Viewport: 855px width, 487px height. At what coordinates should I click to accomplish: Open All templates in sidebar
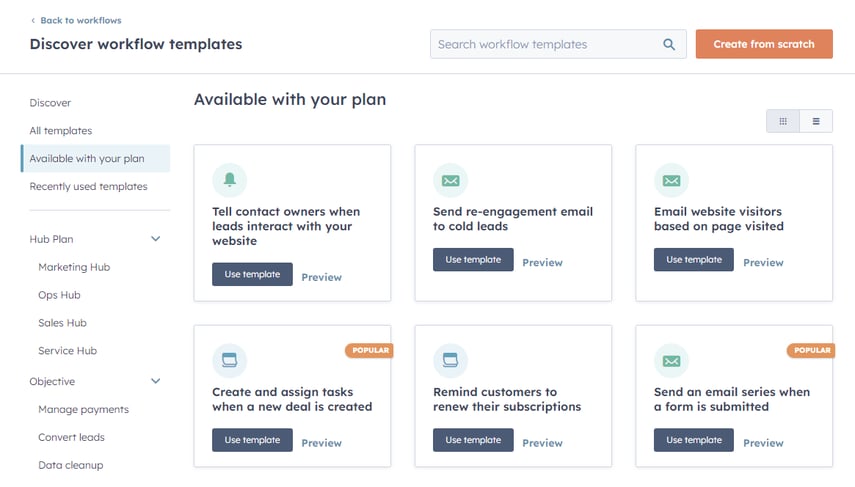tap(61, 131)
